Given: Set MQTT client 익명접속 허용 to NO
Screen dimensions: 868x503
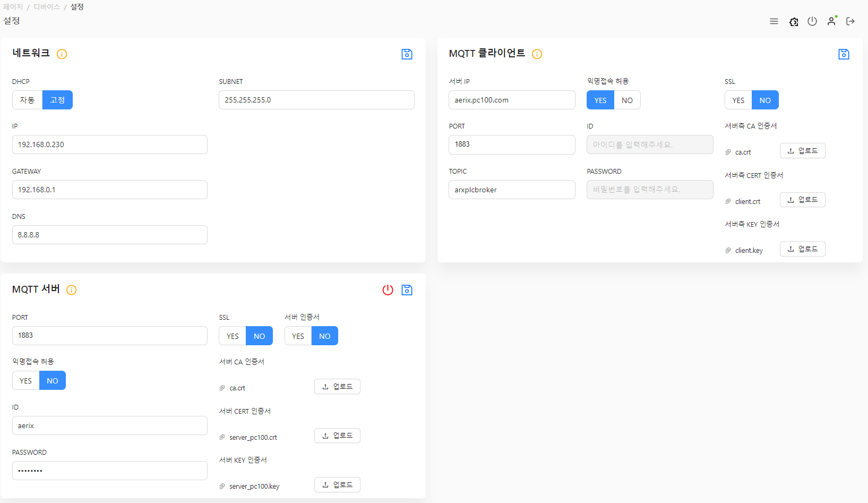Looking at the screenshot, I should pos(627,100).
